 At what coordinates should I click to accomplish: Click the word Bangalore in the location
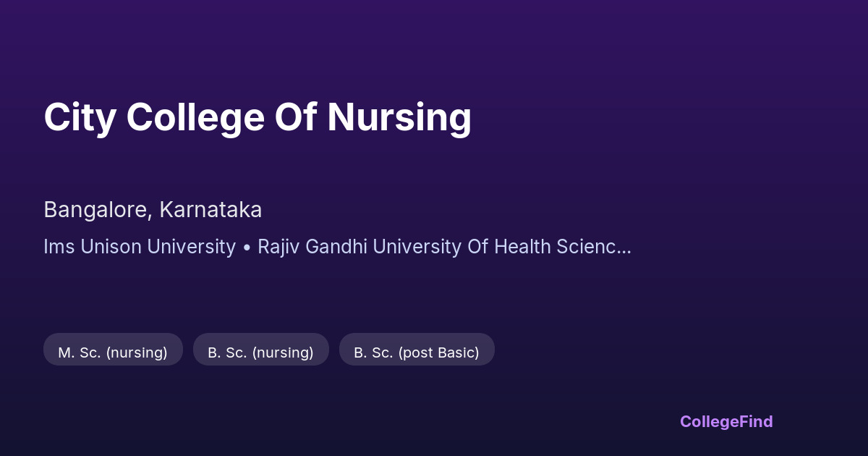click(95, 210)
